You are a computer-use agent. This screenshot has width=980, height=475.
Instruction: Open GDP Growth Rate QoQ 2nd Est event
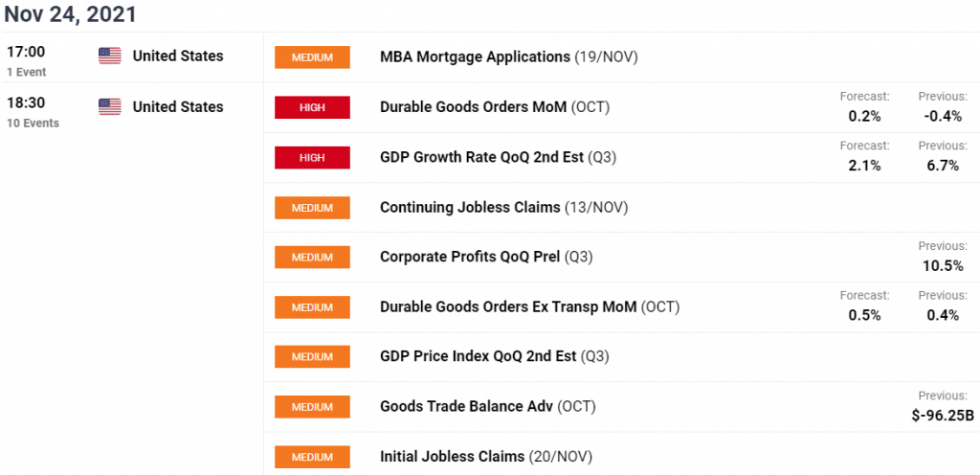[498, 157]
